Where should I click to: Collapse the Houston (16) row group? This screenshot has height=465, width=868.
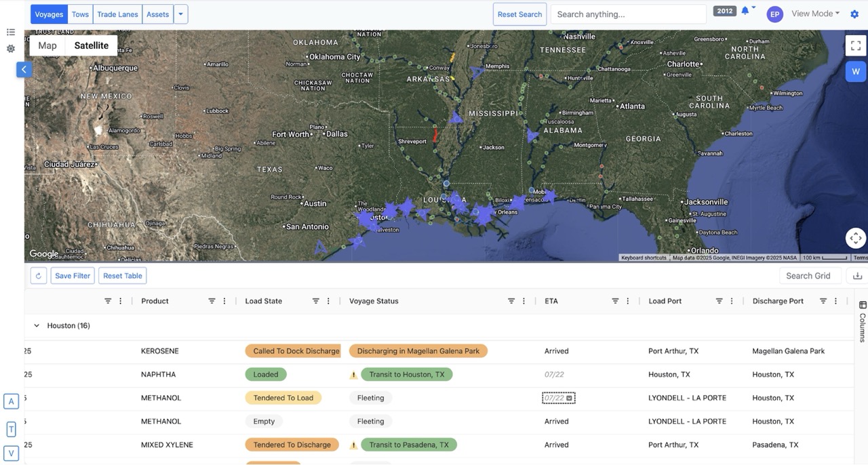click(37, 325)
